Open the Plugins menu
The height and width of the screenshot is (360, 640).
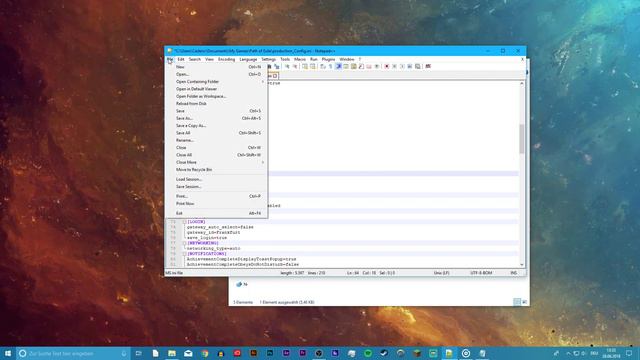(328, 60)
